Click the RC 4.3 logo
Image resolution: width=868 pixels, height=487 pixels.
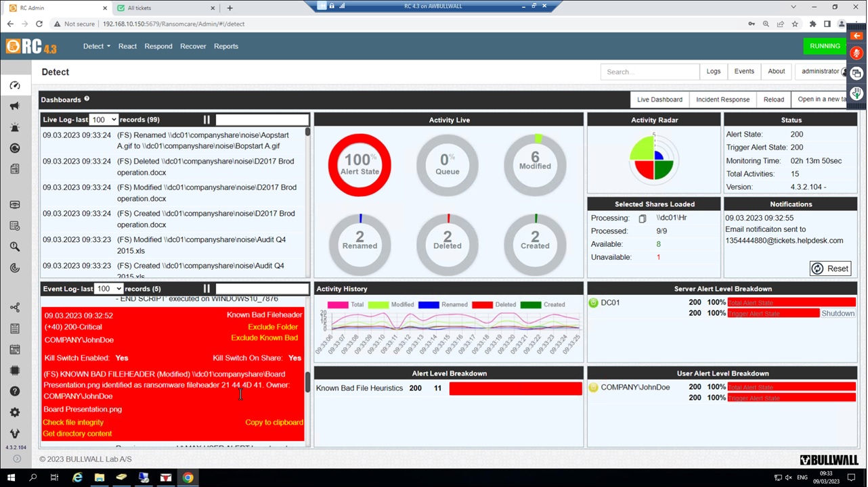[x=31, y=46]
